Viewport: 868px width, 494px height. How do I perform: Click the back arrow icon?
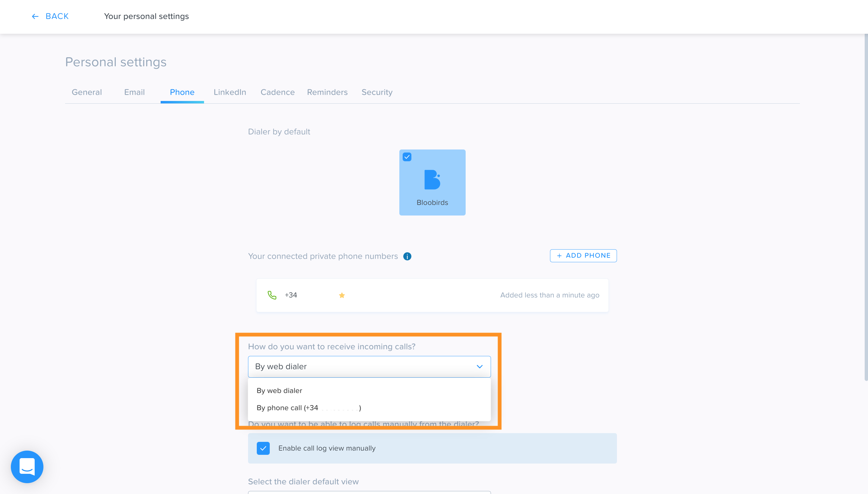pos(35,16)
